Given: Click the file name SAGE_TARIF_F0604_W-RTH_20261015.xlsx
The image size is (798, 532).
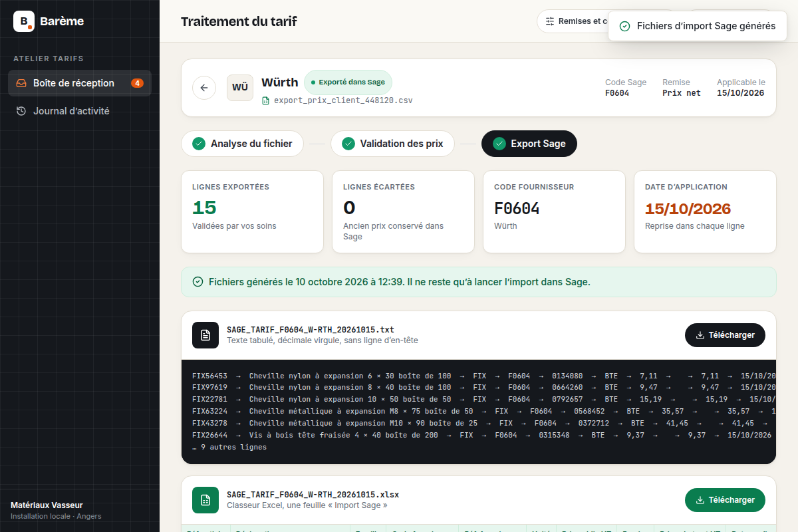Looking at the screenshot, I should (313, 495).
